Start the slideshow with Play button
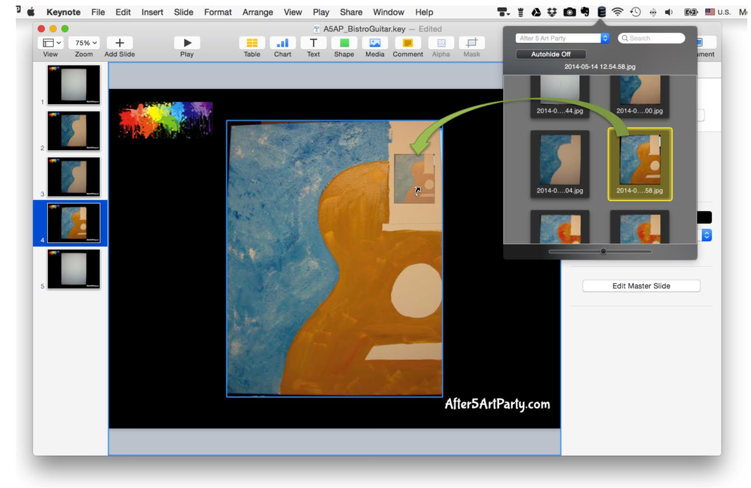Viewport: 751px width, 488px height. pos(187,43)
